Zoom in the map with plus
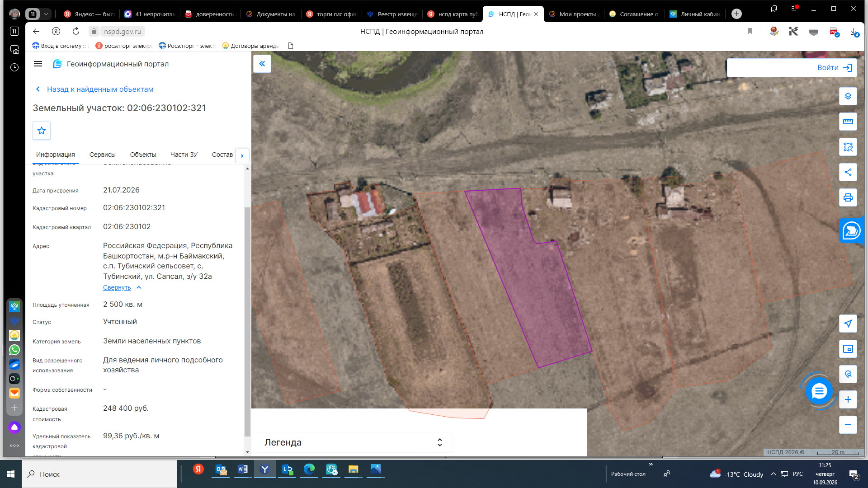 848,399
